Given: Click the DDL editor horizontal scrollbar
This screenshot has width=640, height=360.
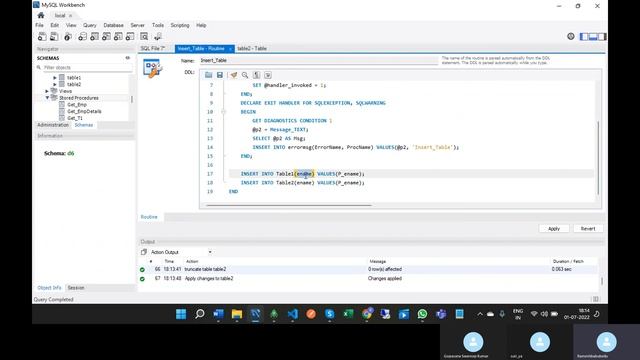Looking at the screenshot, I should (289, 205).
